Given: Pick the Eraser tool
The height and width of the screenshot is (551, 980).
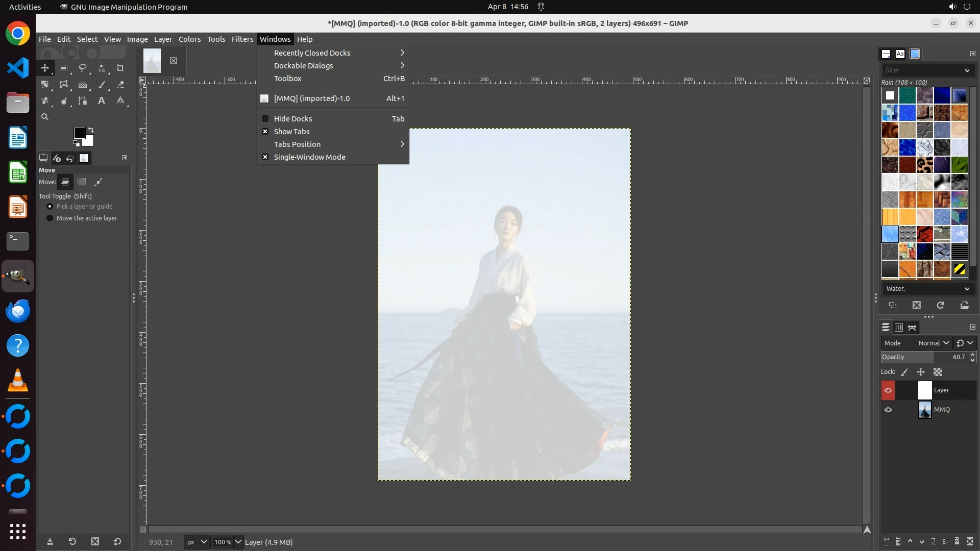Looking at the screenshot, I should click(120, 85).
